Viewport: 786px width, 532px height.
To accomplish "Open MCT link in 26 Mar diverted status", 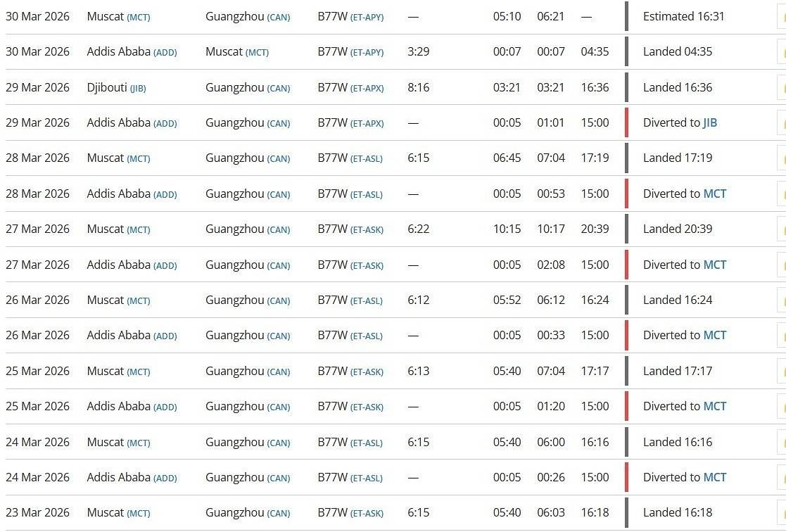I will pos(715,335).
